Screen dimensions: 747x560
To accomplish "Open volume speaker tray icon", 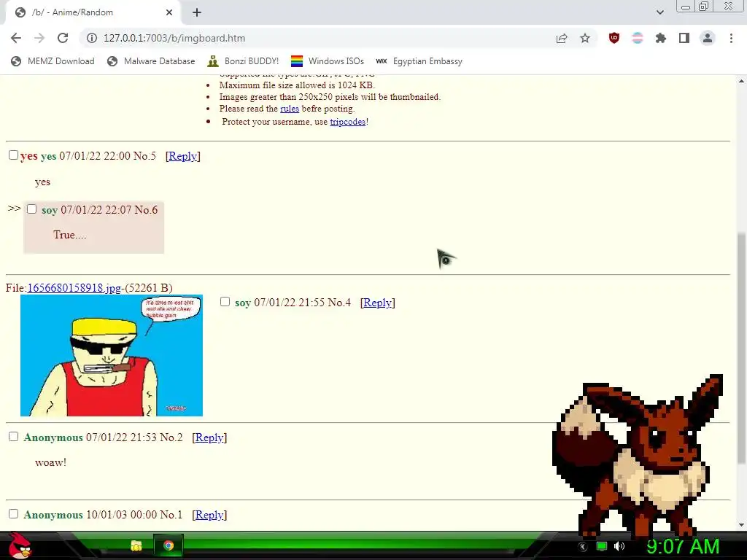I will click(x=619, y=546).
